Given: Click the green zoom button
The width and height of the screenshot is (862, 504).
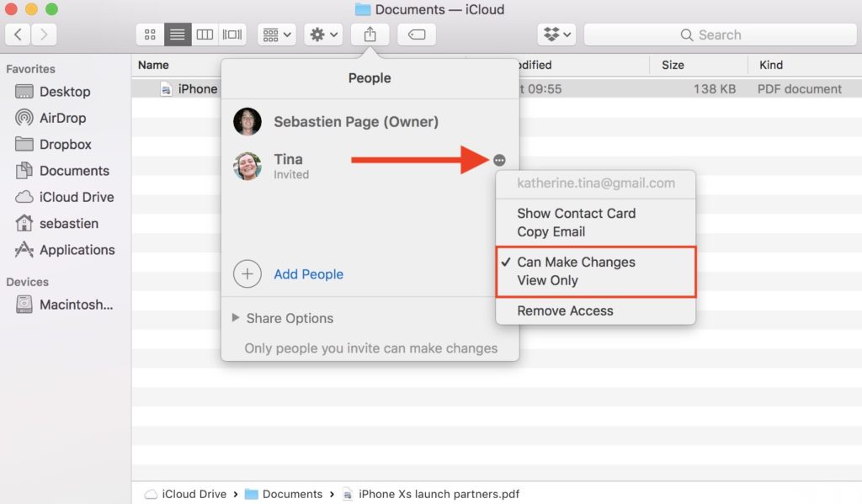Looking at the screenshot, I should [x=51, y=8].
